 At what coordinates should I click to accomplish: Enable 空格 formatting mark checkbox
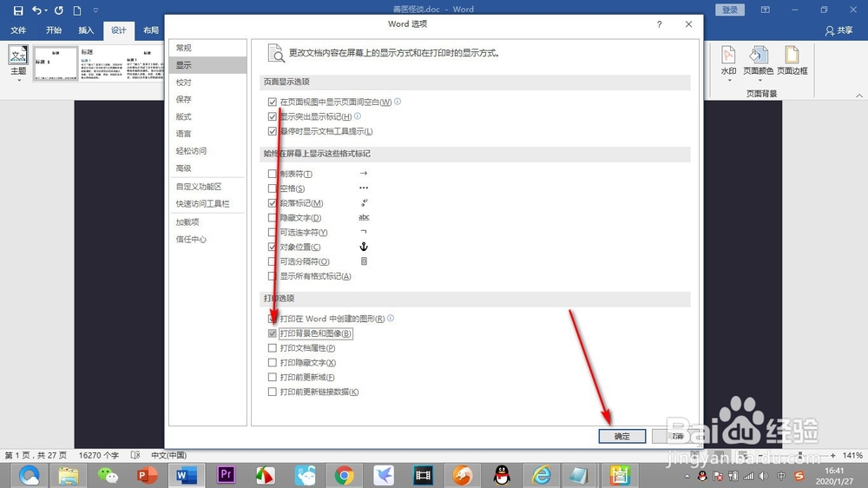click(272, 188)
